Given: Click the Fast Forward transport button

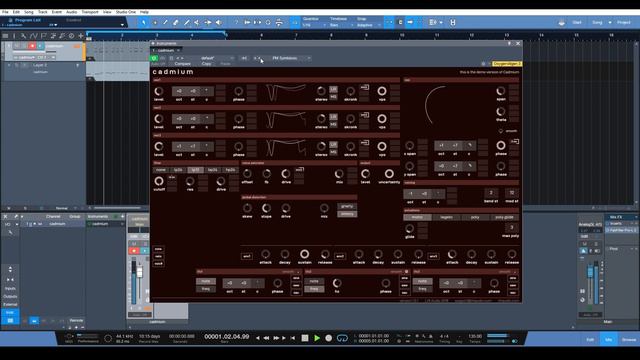Looking at the screenshot, I should (x=276, y=338).
